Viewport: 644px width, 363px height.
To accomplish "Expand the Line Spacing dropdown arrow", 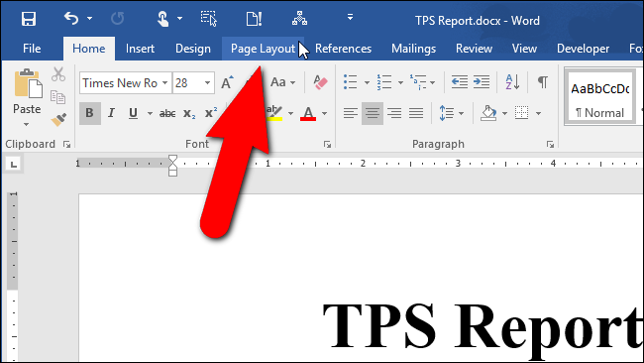I will point(462,113).
